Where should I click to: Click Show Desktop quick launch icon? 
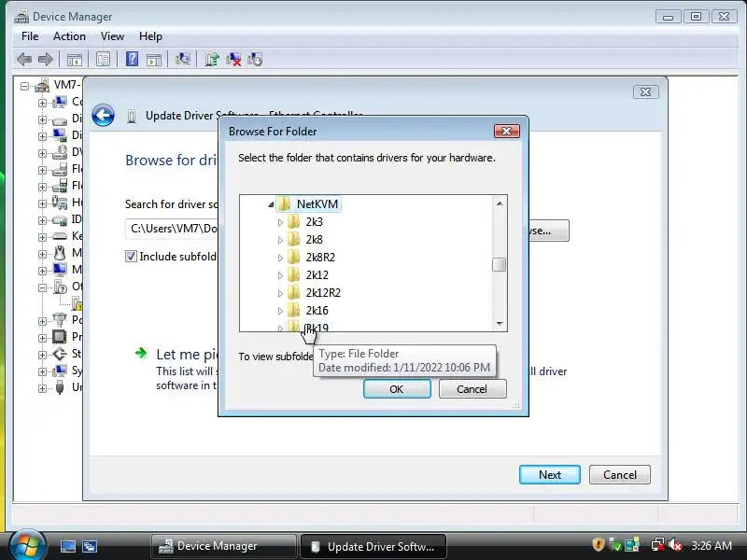pos(67,546)
